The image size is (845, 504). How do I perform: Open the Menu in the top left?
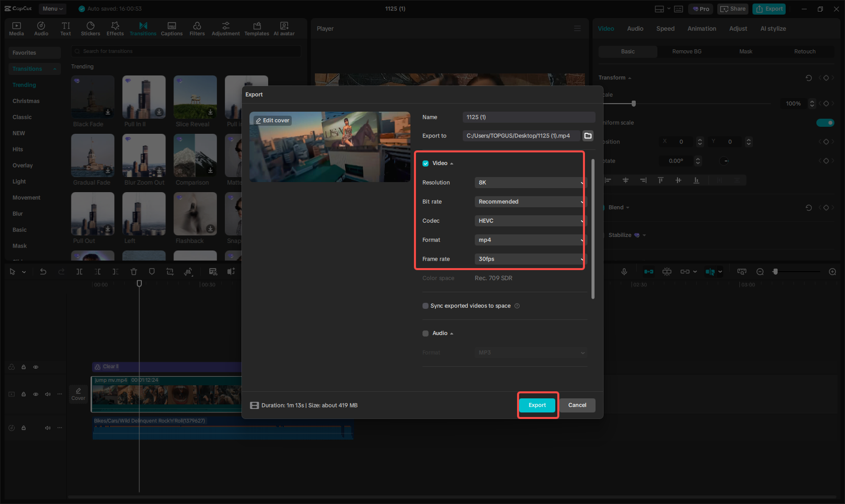click(52, 9)
